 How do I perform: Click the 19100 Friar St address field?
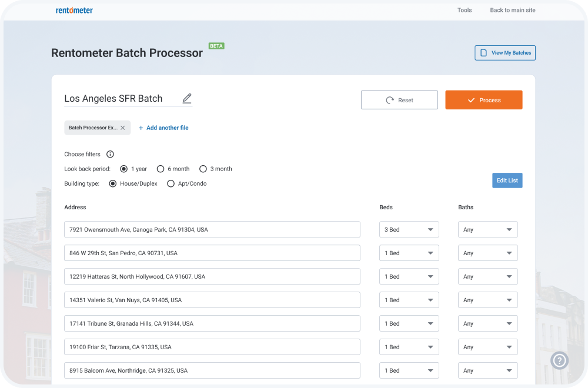(x=212, y=347)
